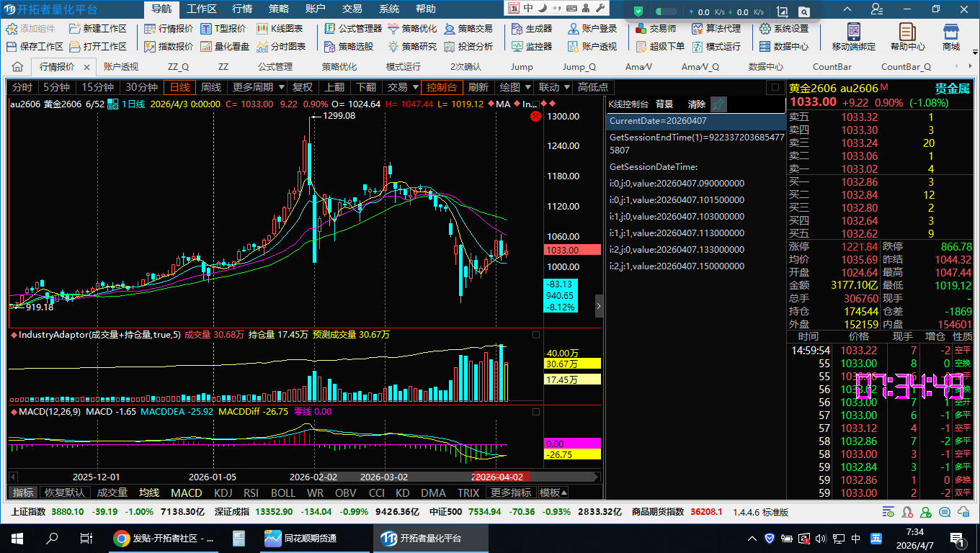The image size is (980, 553).
Task: Open the 绘图 drawing dropdown
Action: coord(514,87)
